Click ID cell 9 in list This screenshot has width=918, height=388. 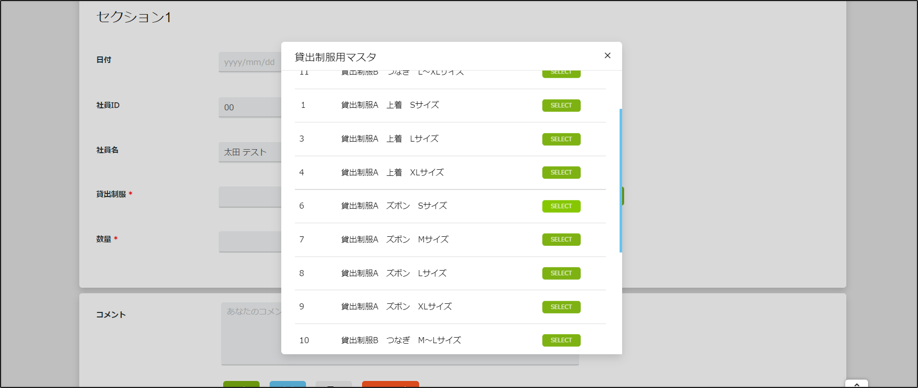coord(302,307)
